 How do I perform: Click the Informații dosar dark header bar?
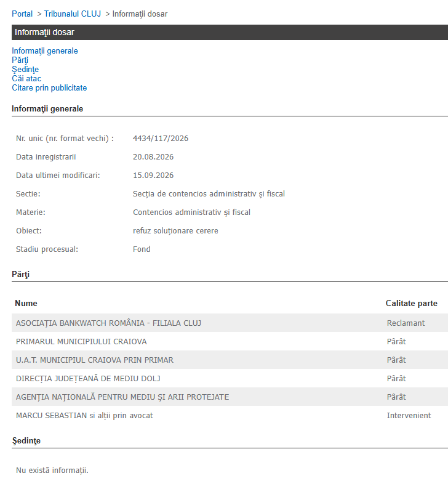(x=230, y=33)
